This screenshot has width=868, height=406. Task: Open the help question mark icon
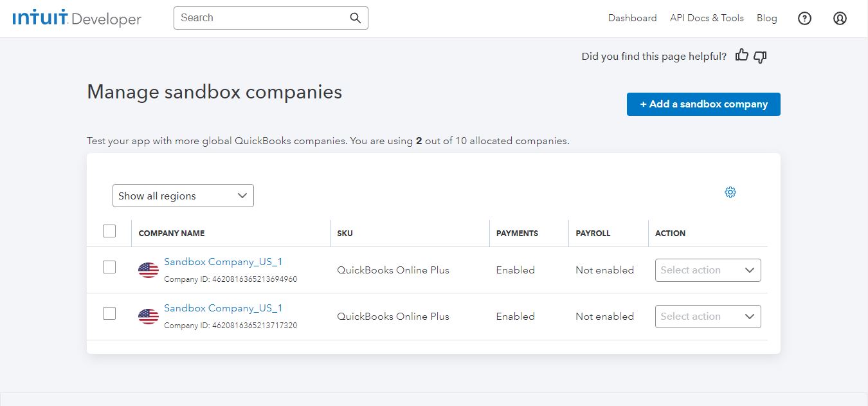(804, 18)
